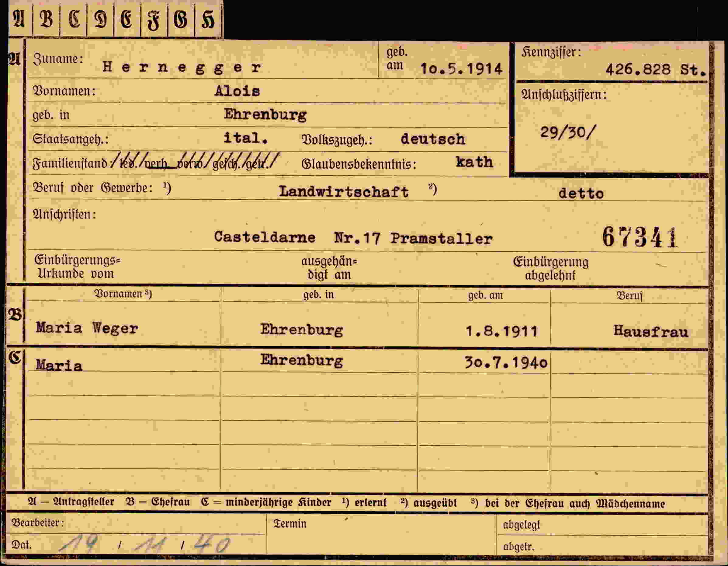Click the first E index tab after the D tab
The image size is (728, 566).
[127, 19]
